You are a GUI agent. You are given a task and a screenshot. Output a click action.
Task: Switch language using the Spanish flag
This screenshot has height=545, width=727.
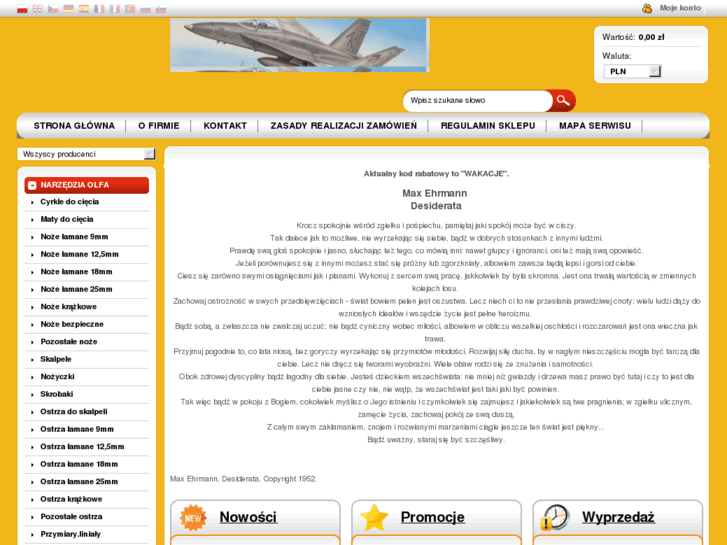[84, 9]
